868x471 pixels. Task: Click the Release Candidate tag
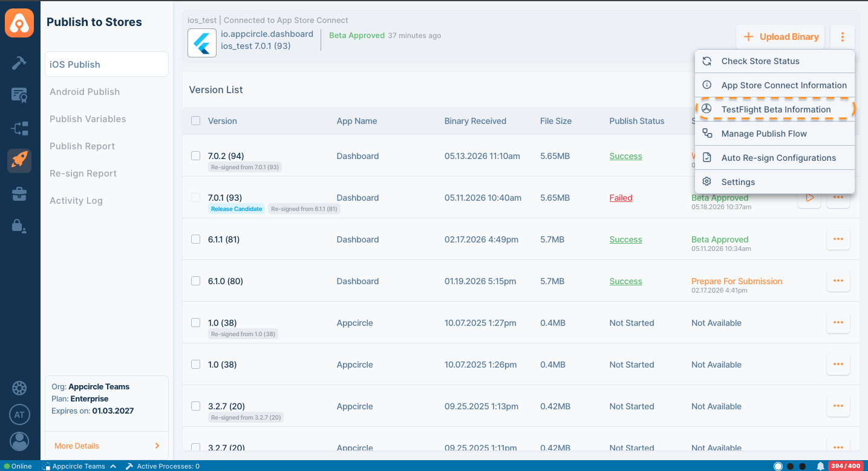pyautogui.click(x=237, y=209)
